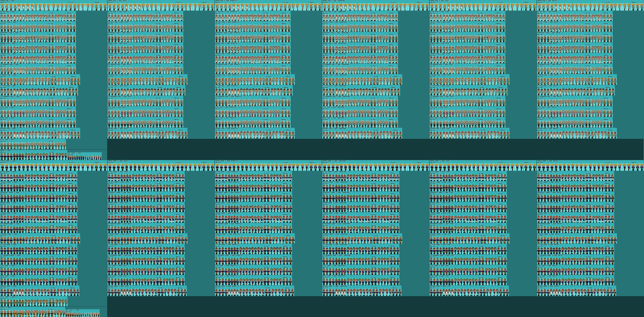This screenshot has height=317, width=644.
Task: Click 'Armorer Snow Villager (Master)' heading
Action: pyautogui.click(x=547, y=43)
